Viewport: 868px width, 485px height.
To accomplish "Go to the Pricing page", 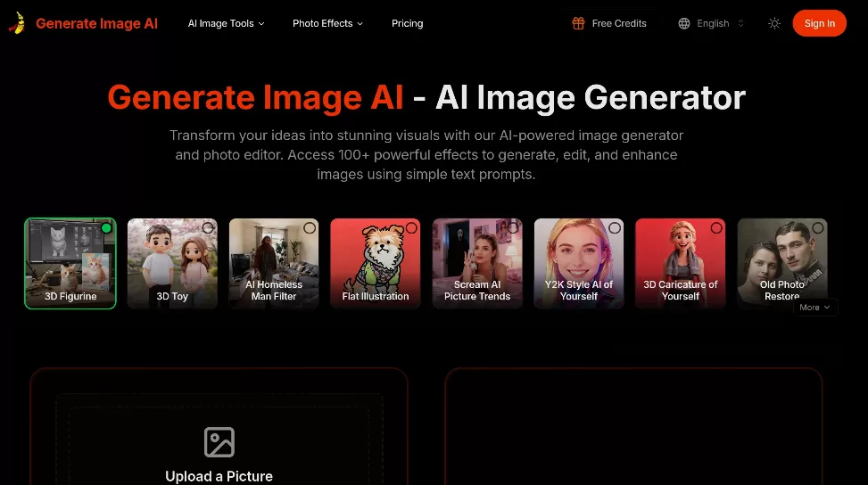I will click(x=408, y=23).
